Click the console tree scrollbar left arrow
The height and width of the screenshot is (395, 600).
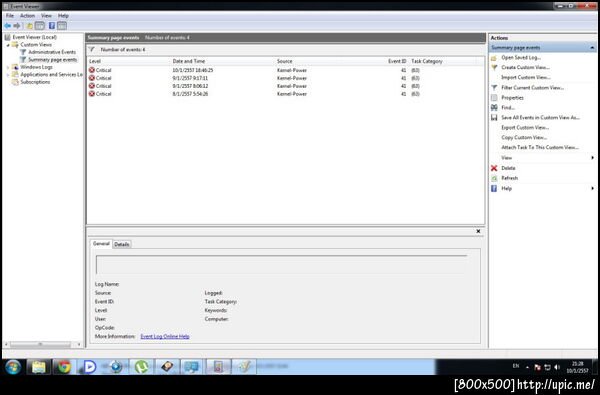tap(6, 344)
